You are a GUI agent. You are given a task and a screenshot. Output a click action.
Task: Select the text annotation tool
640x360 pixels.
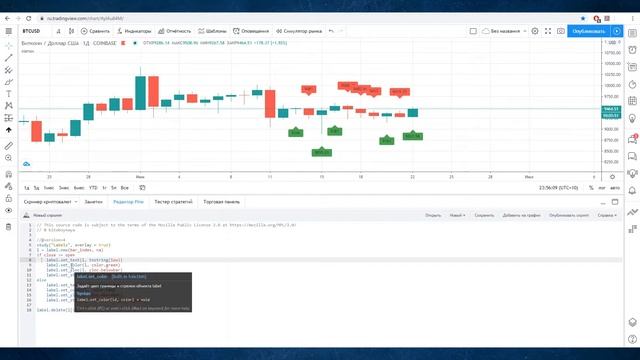(9, 94)
